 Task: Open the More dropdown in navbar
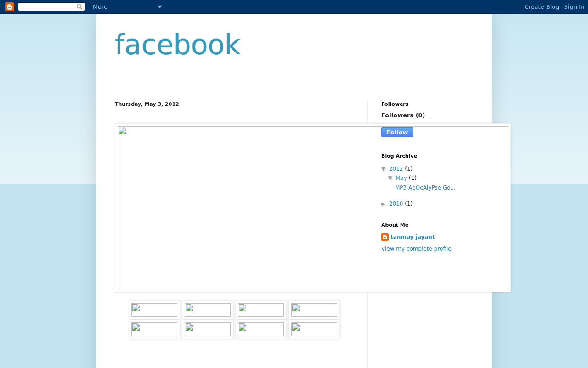pyautogui.click(x=127, y=6)
